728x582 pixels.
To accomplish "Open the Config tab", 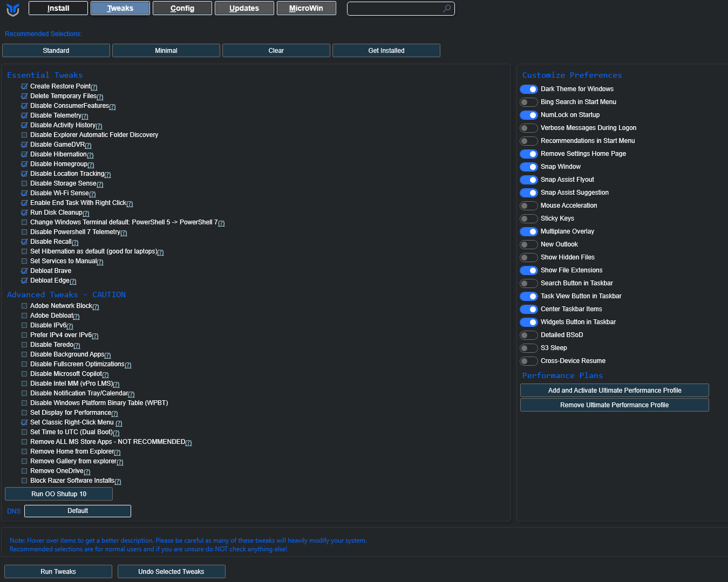I will pos(182,8).
